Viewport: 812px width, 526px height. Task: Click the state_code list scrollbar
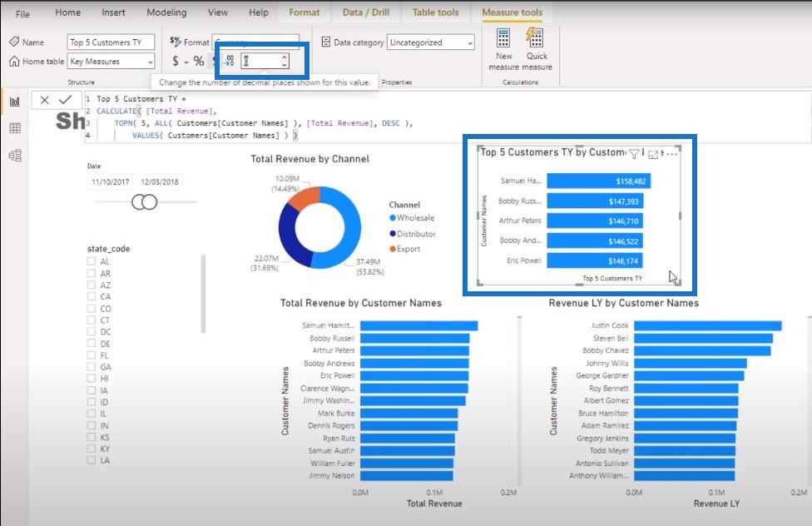pos(204,294)
